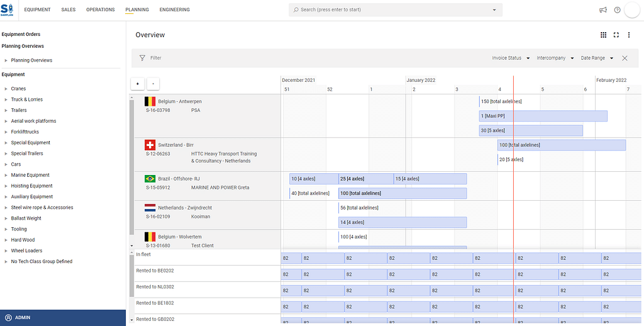Click the announcements megaphone icon
Screen dimensions: 644x326
[x=603, y=10]
